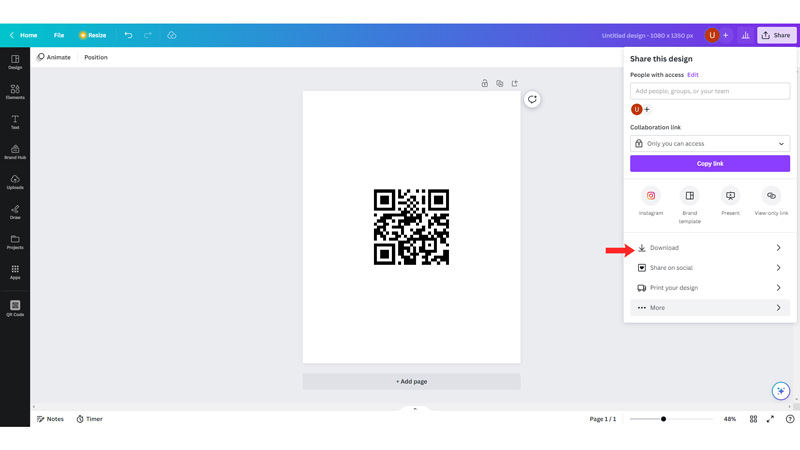Image resolution: width=800 pixels, height=450 pixels.
Task: Open the Elements sidebar panel
Action: pyautogui.click(x=15, y=92)
